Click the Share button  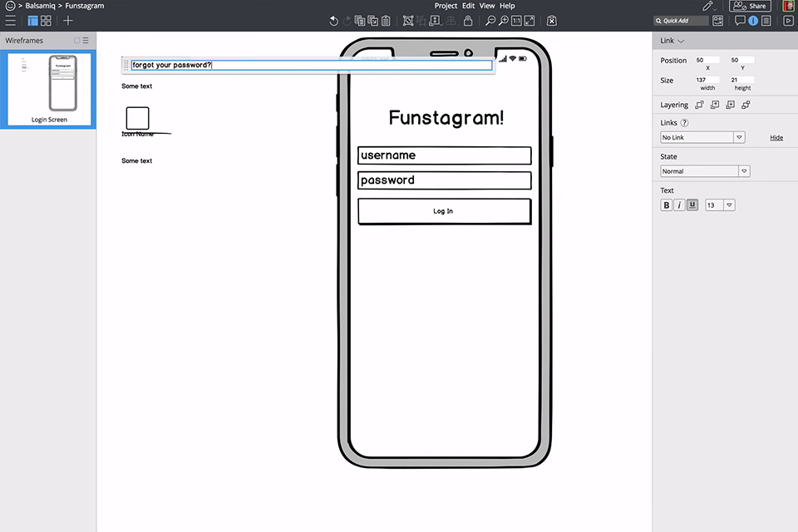point(750,6)
